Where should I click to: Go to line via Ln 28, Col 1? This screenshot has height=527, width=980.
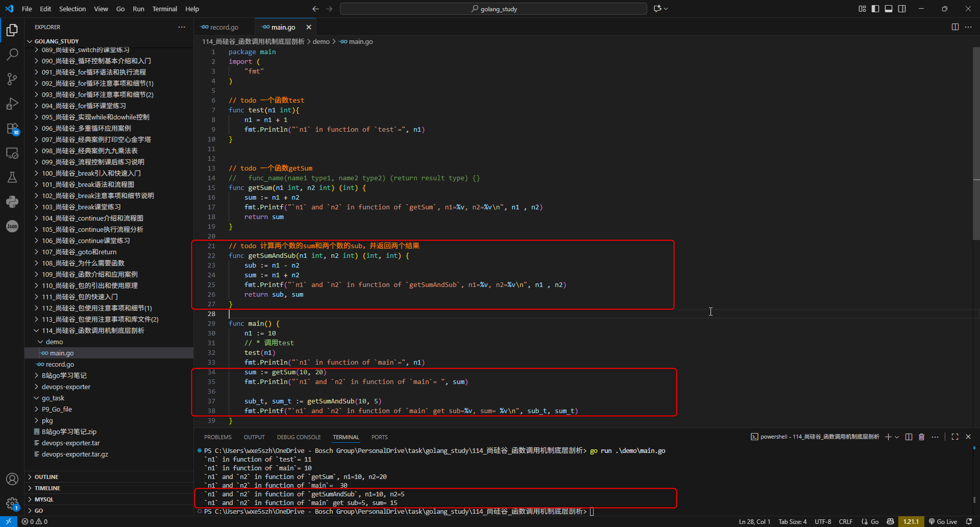[754, 521]
